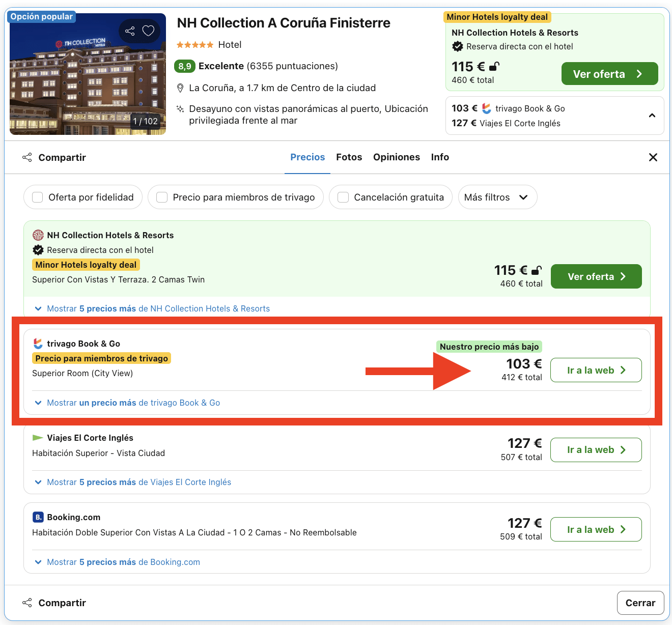This screenshot has width=672, height=625.
Task: Show one more price from trivago Book & Go
Action: 126,403
